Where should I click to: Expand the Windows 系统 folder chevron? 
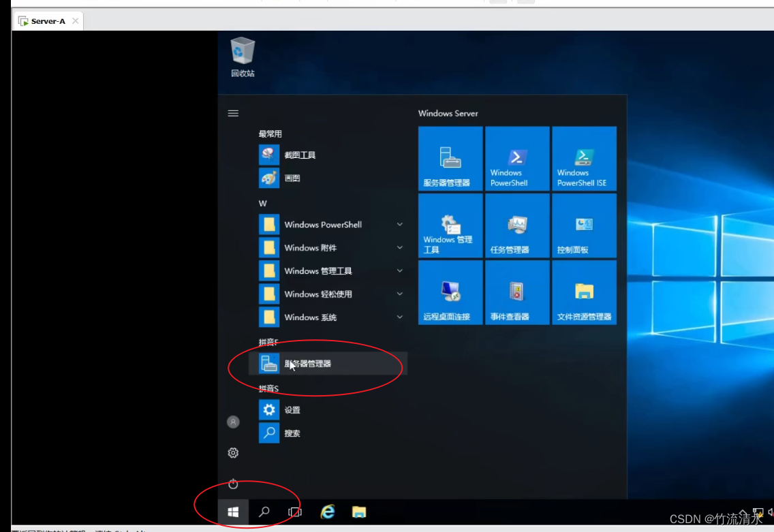click(x=400, y=317)
